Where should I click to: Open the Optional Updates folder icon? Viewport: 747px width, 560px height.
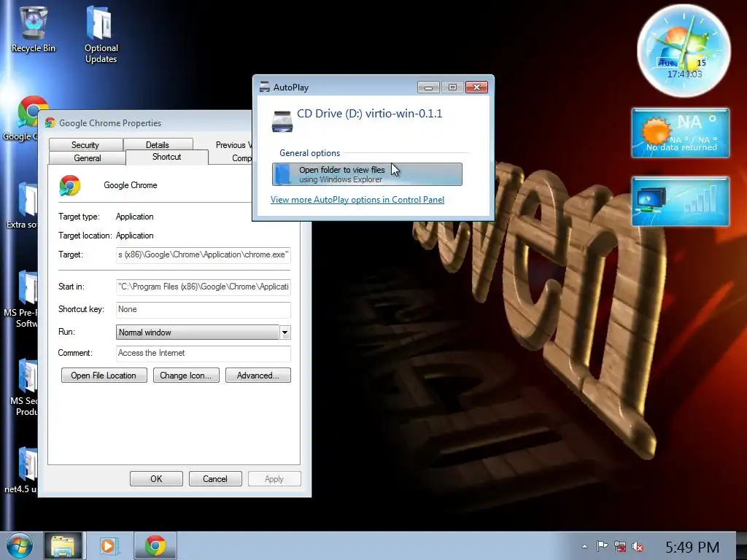click(x=101, y=34)
